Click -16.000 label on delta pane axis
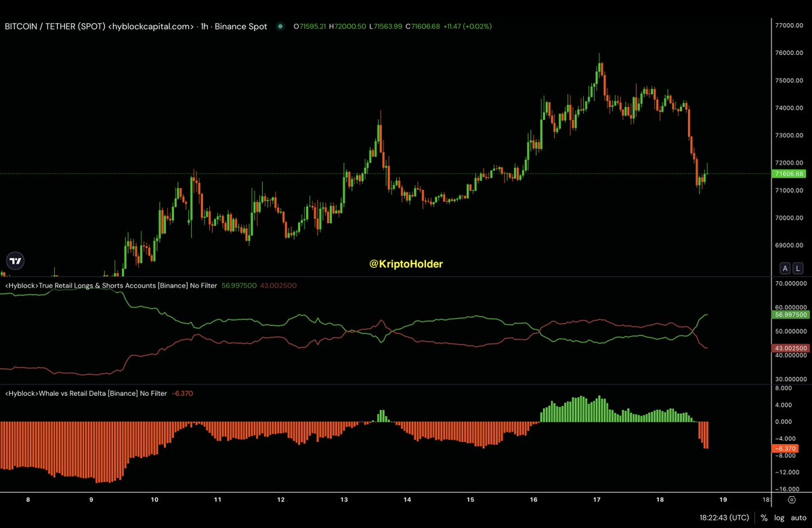812x528 pixels. click(x=786, y=489)
